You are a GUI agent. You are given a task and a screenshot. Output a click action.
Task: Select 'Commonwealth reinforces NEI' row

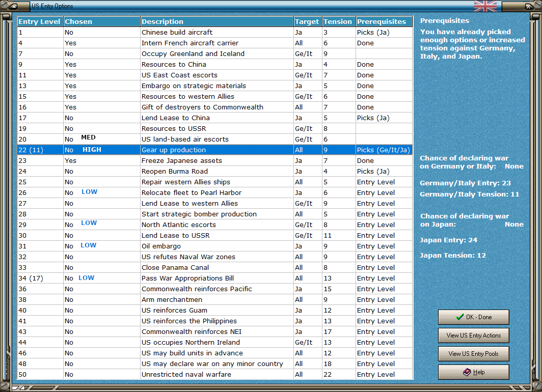[215, 332]
